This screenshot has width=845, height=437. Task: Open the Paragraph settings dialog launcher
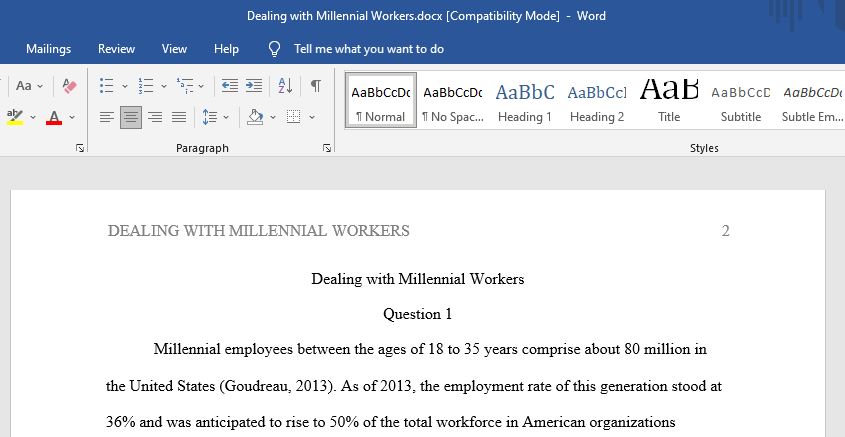(x=327, y=148)
